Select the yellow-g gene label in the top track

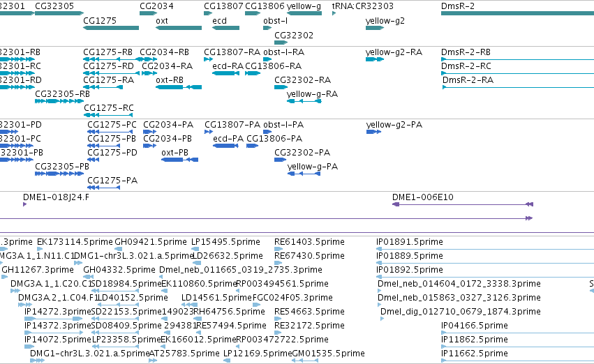click(304, 6)
